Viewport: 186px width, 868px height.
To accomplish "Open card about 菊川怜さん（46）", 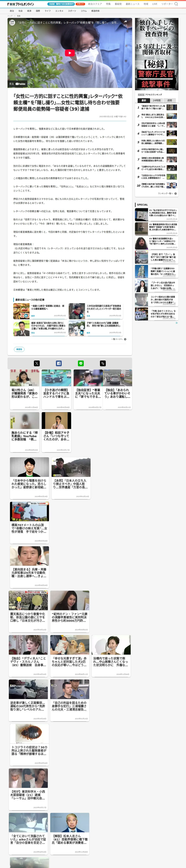I will (x=25, y=390).
